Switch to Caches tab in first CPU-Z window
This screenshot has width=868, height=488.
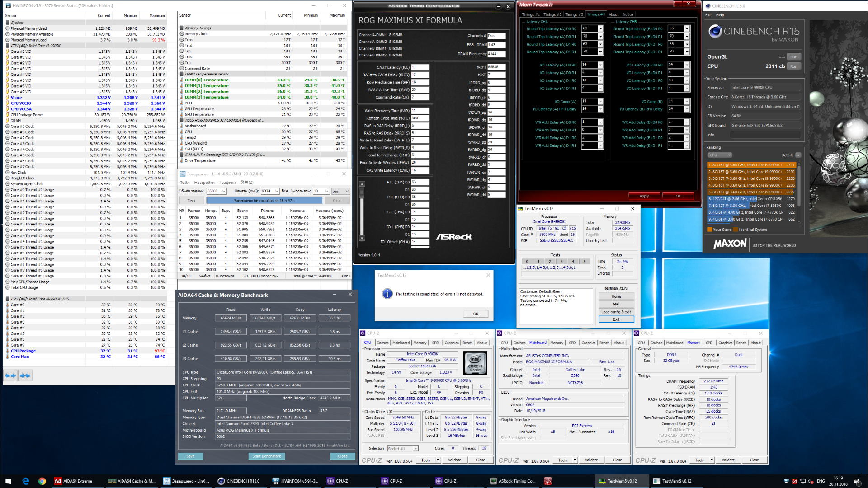click(382, 343)
